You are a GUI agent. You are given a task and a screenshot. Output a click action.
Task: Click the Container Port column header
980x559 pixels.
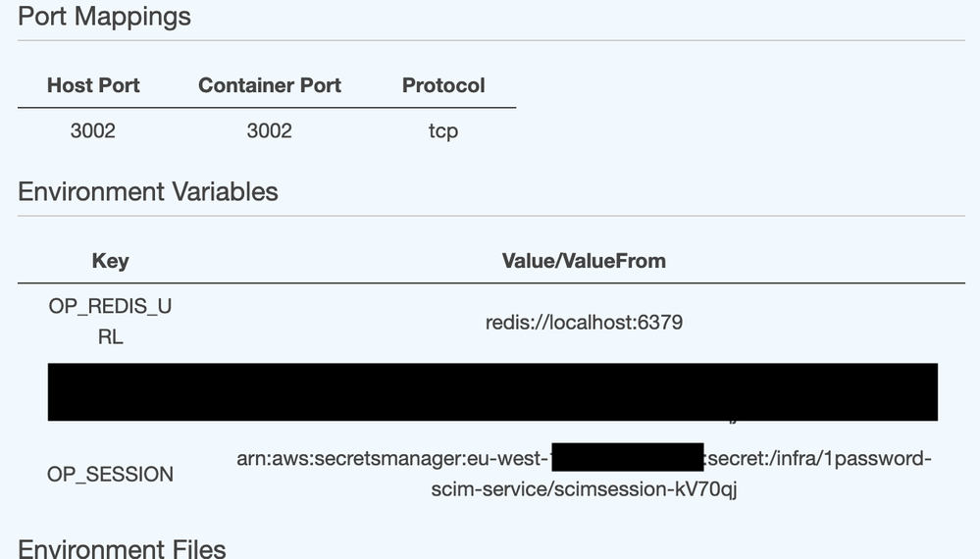270,85
